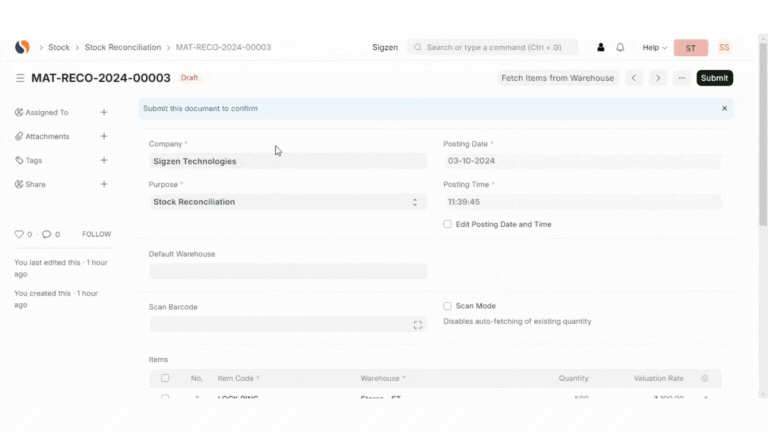The width and height of the screenshot is (768, 432).
Task: Add a tag using the plus icon
Action: pos(104,160)
